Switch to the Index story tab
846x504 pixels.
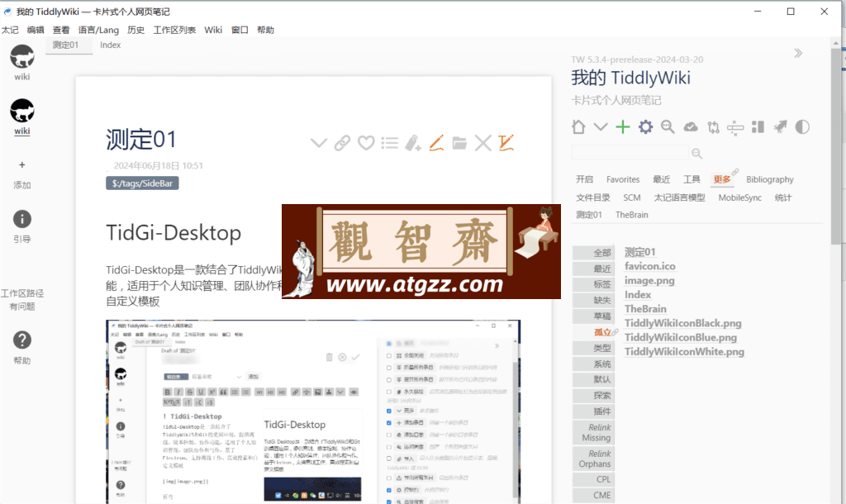pos(110,45)
